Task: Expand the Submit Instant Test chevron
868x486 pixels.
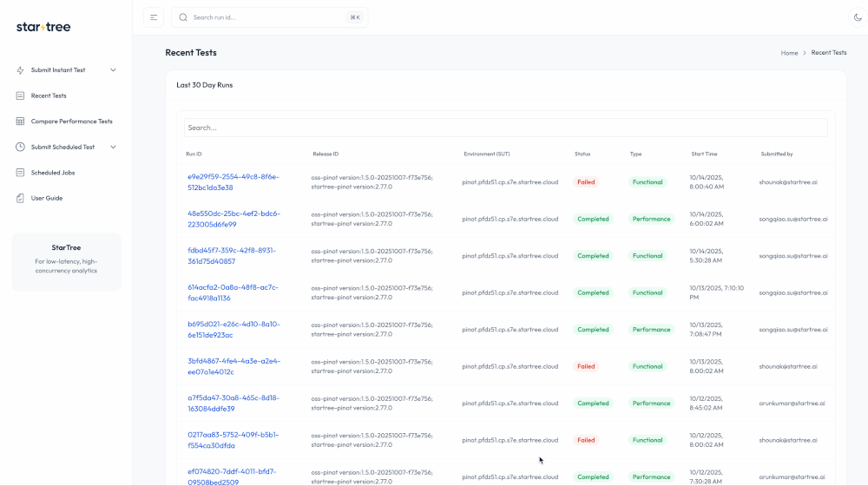Action: click(113, 70)
